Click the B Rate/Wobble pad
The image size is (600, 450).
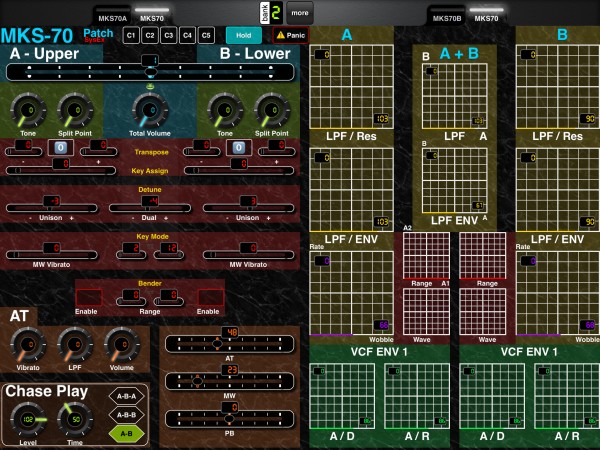558,293
